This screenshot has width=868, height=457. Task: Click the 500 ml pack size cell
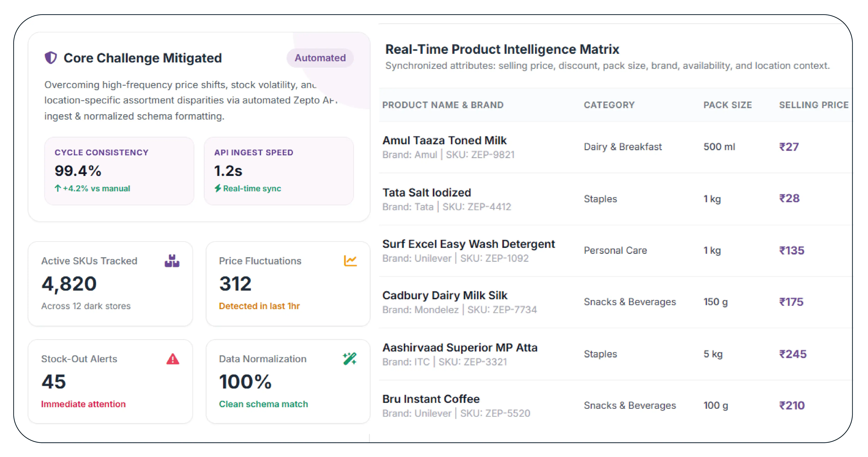[719, 147]
